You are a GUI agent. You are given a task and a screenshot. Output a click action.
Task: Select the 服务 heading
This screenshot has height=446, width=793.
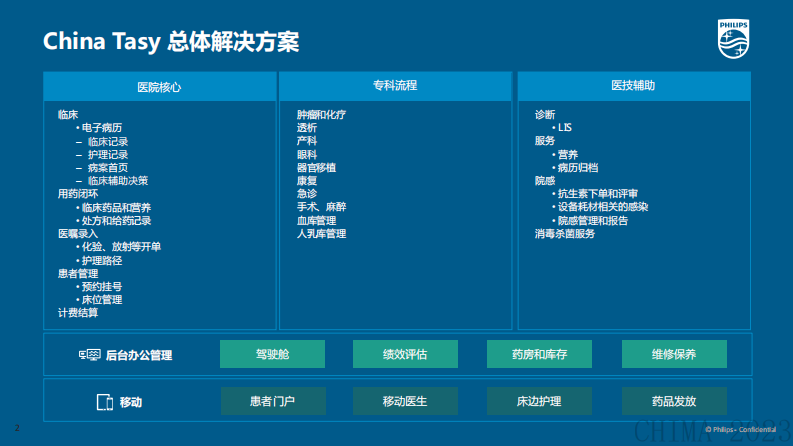545,141
